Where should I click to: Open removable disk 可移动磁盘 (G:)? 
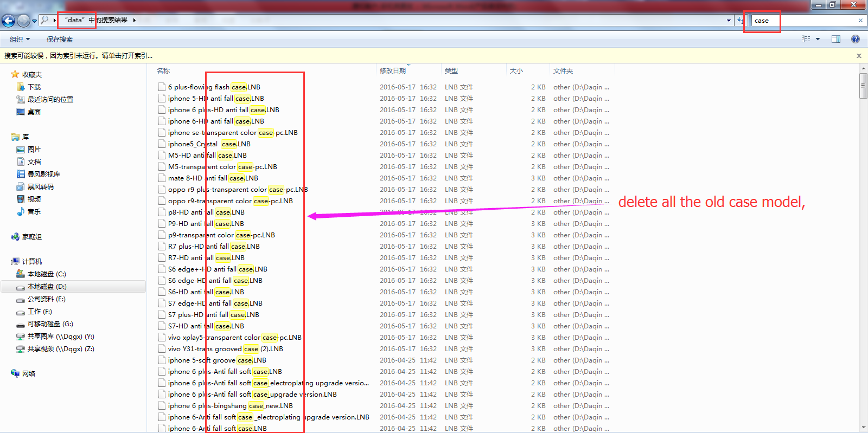point(50,324)
